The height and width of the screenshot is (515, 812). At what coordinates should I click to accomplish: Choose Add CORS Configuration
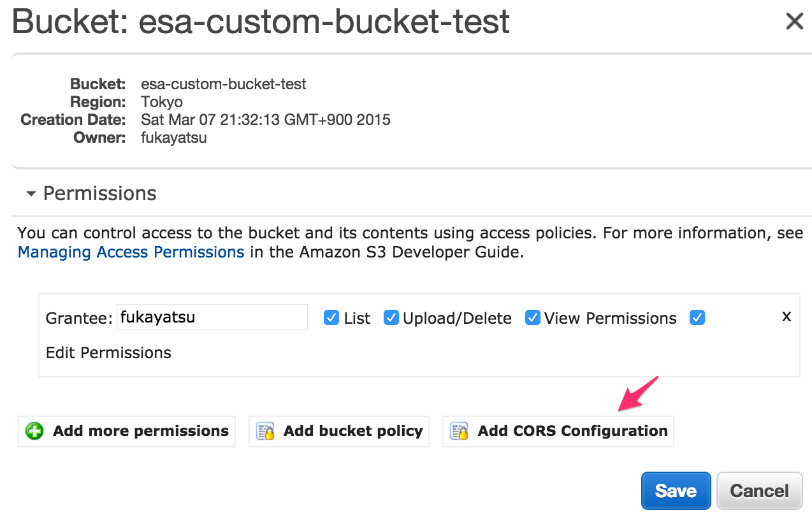coord(558,432)
